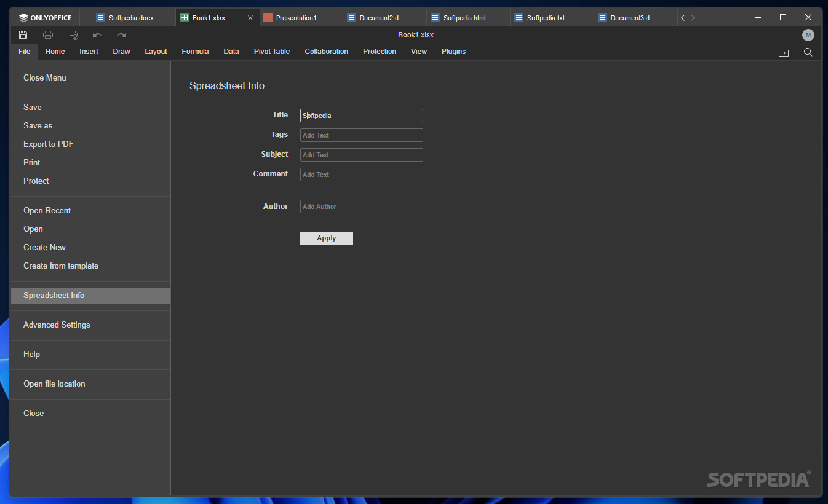Open the Plugins ribbon tab
Image resolution: width=828 pixels, height=504 pixels.
click(453, 52)
